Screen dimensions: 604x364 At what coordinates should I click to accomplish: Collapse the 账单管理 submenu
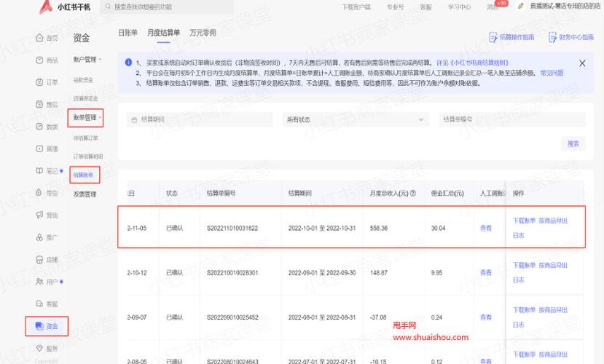click(87, 117)
